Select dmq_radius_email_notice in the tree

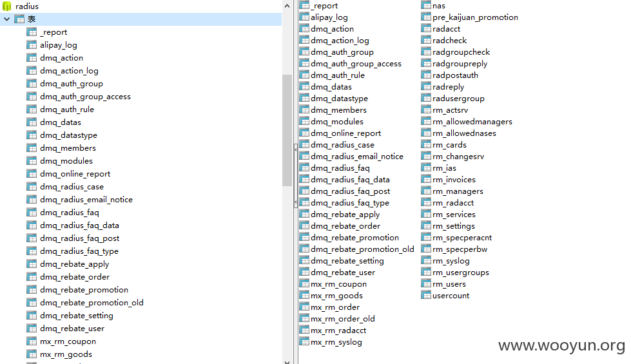(86, 200)
